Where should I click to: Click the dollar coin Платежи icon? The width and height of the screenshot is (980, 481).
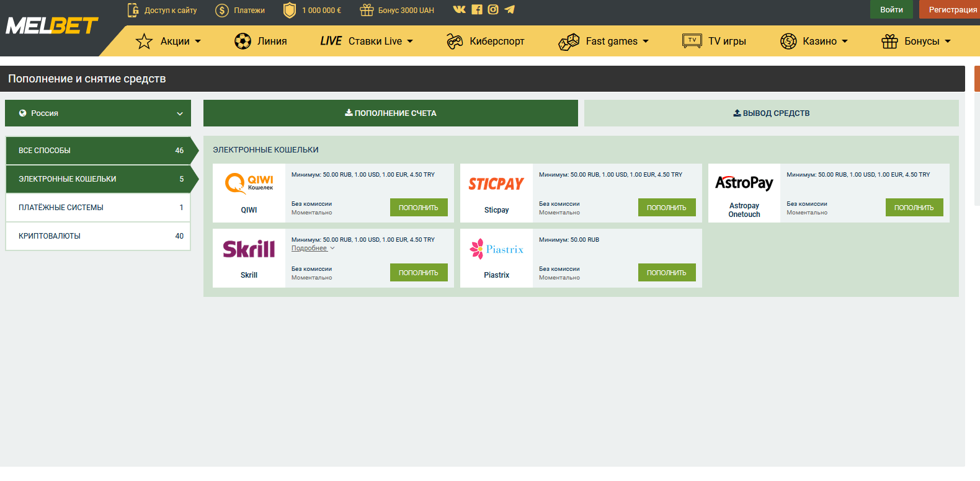[222, 11]
